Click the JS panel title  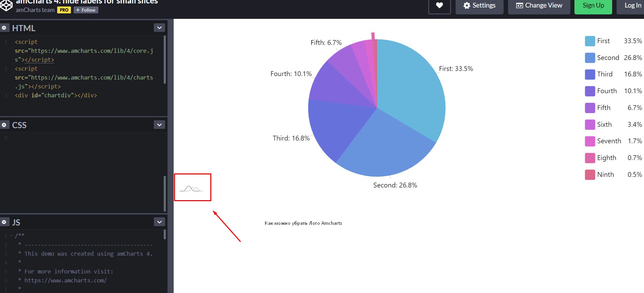click(x=16, y=222)
